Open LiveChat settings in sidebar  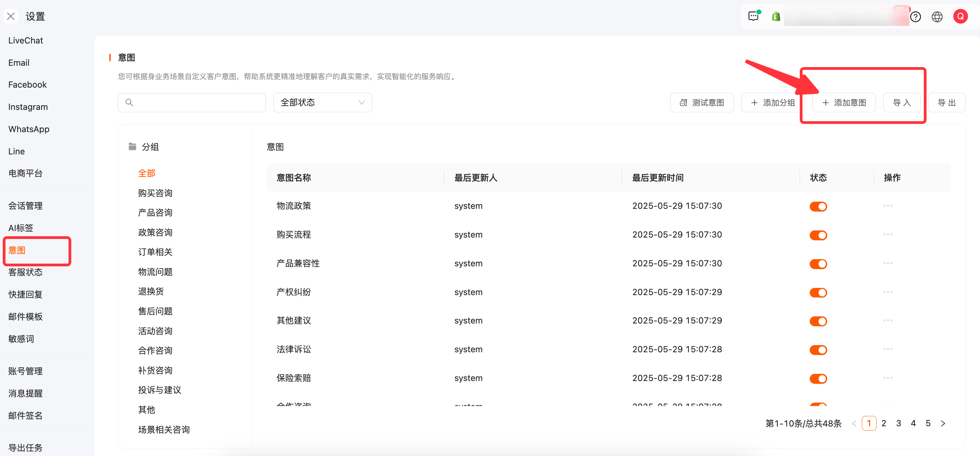(x=25, y=40)
